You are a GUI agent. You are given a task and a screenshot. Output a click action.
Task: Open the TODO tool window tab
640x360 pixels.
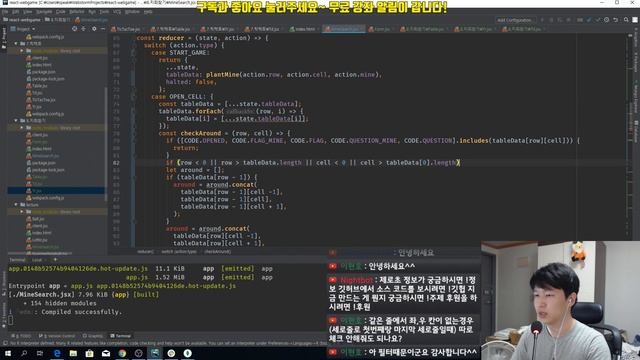(x=22, y=336)
